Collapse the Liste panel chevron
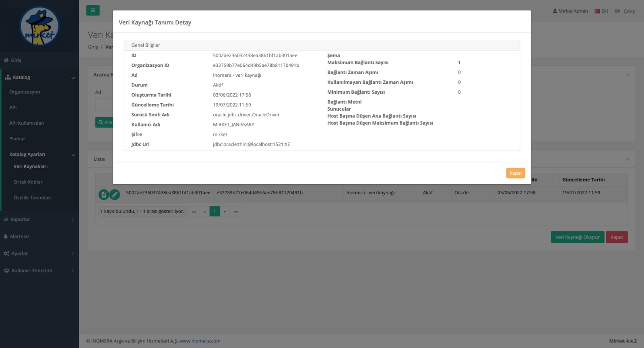 point(627,159)
